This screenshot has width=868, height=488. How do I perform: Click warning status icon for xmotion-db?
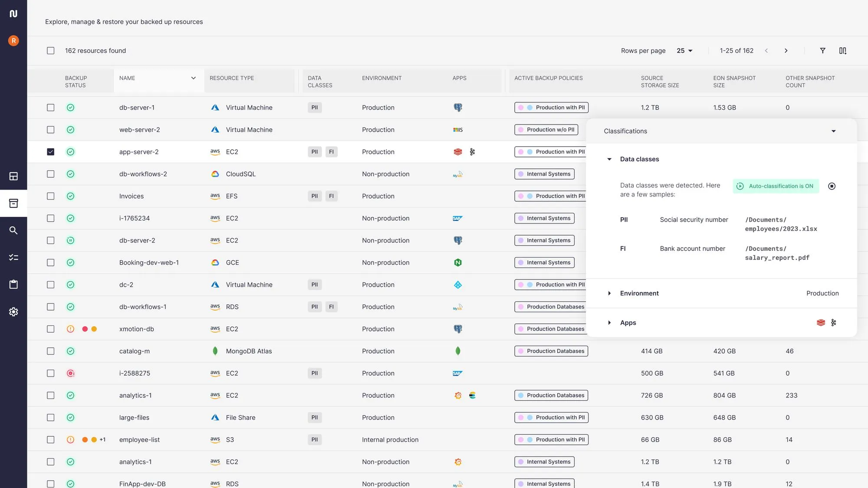coord(70,329)
